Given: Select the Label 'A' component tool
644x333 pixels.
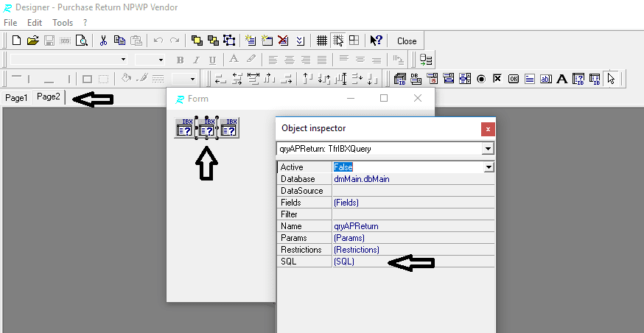Looking at the screenshot, I should coord(561,79).
